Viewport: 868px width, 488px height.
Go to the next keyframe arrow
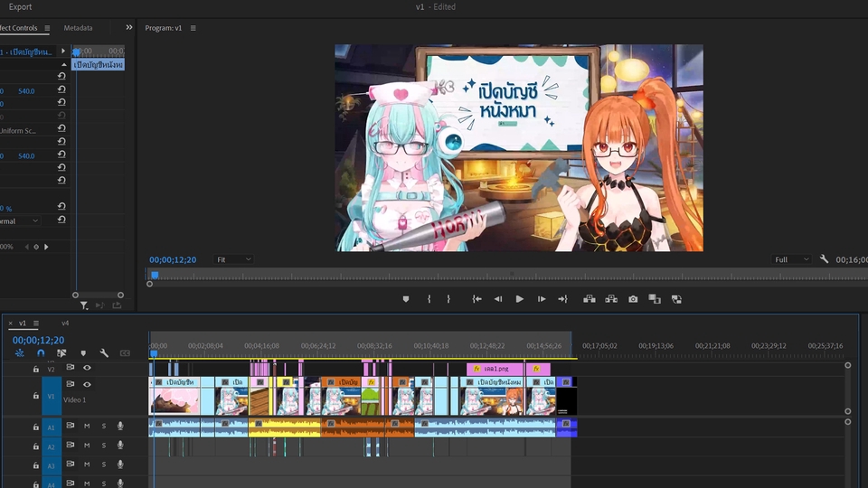(x=46, y=247)
